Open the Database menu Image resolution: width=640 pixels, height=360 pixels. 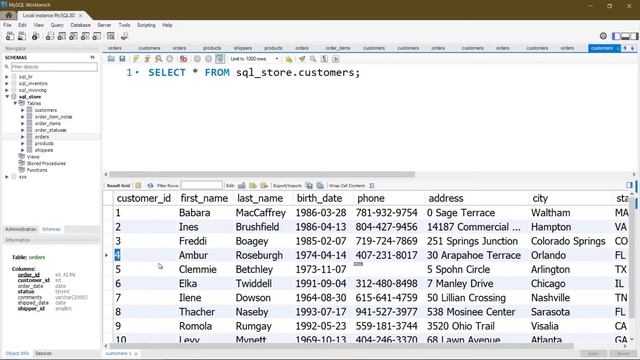pyautogui.click(x=80, y=25)
